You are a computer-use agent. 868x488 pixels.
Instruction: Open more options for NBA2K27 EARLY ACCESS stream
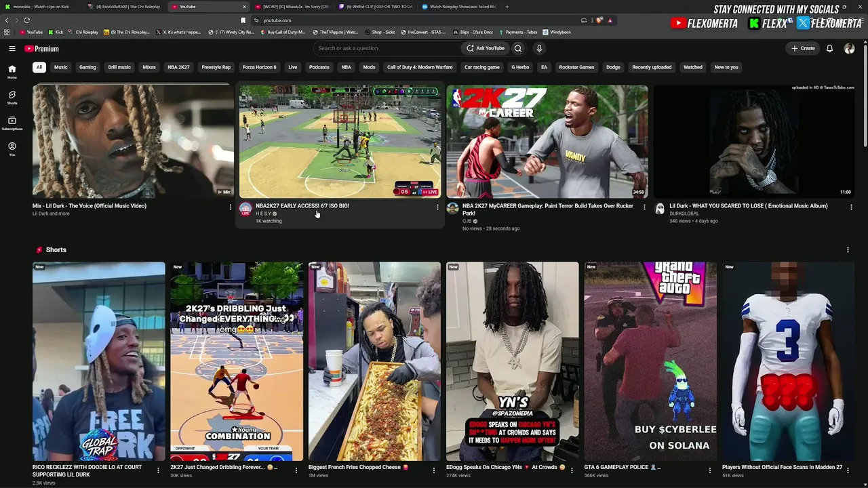pyautogui.click(x=437, y=207)
